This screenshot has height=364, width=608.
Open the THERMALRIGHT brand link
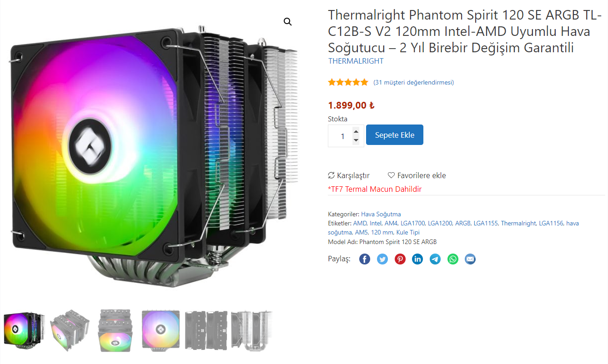click(x=356, y=61)
